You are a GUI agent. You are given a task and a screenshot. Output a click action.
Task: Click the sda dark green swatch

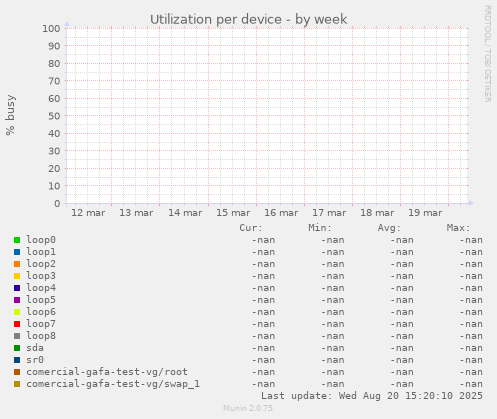click(17, 348)
